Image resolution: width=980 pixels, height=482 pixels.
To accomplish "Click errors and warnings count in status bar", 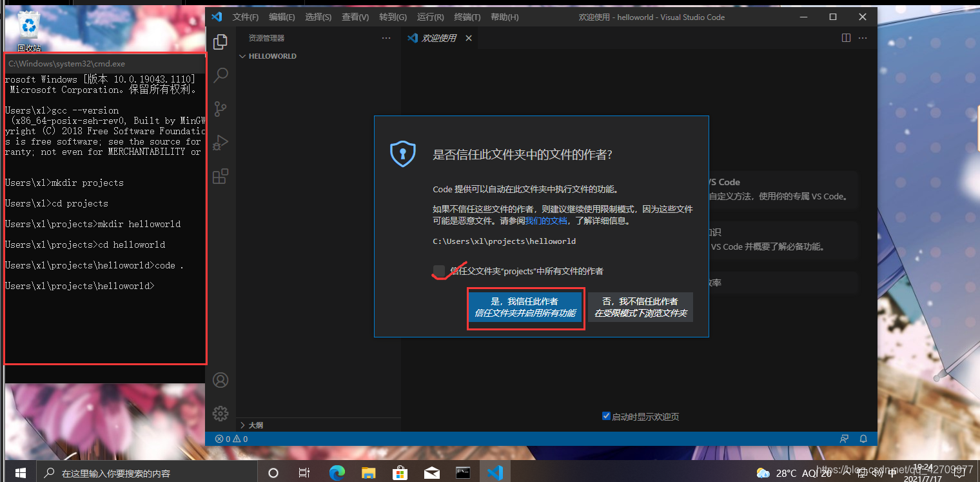I will click(231, 439).
